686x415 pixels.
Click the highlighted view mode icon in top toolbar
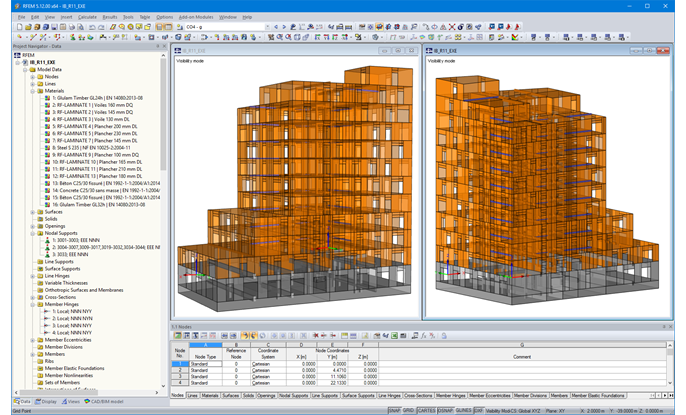coord(379,27)
